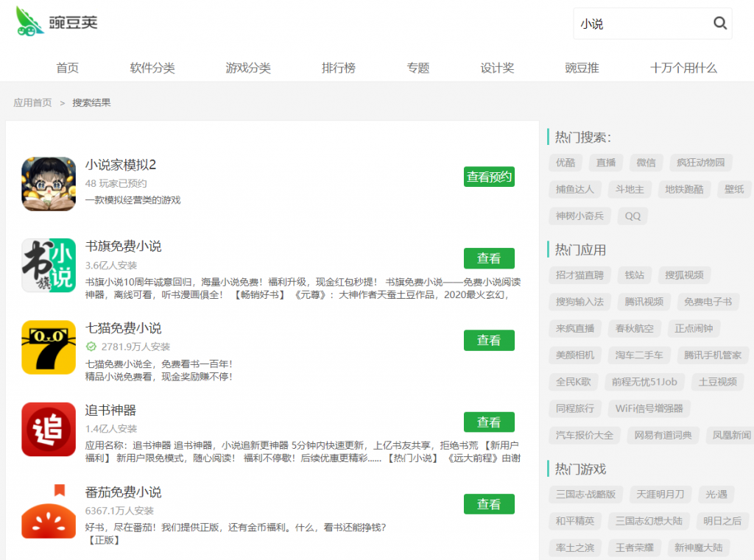The width and height of the screenshot is (754, 560).
Task: Open 网易有道词典 under 热门应用
Action: tap(663, 436)
